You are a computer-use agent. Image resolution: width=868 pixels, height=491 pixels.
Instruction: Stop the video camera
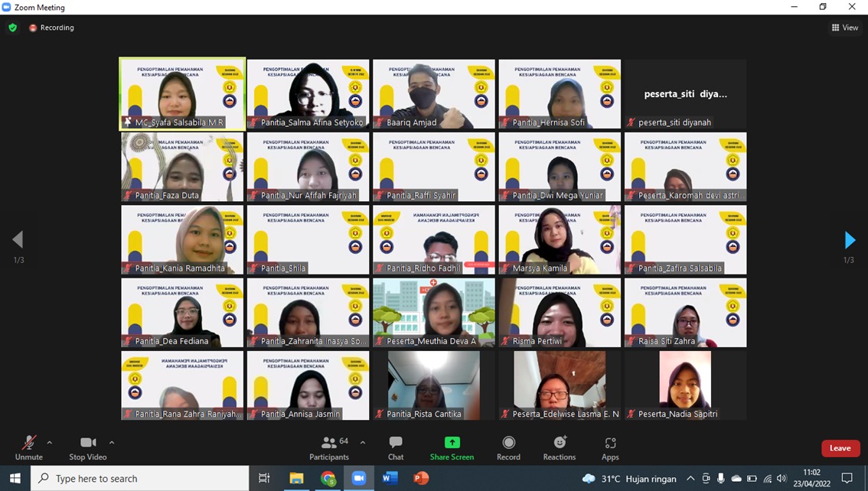[88, 448]
